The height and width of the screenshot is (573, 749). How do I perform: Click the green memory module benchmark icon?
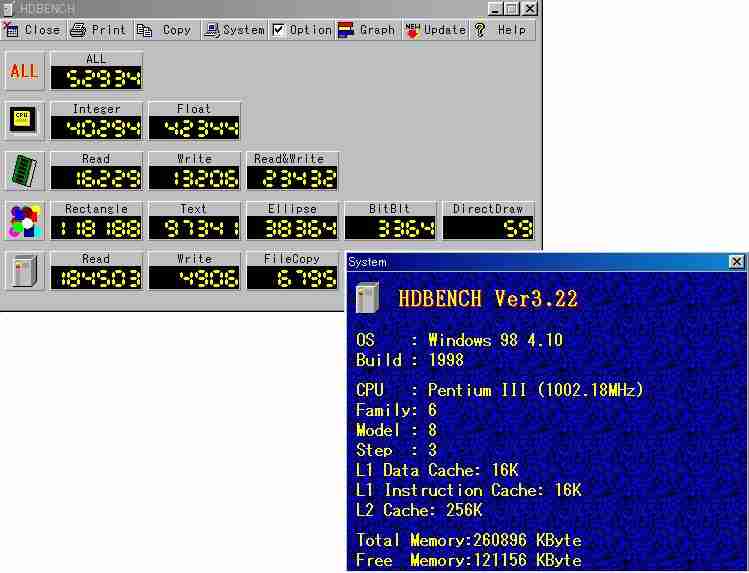(24, 171)
